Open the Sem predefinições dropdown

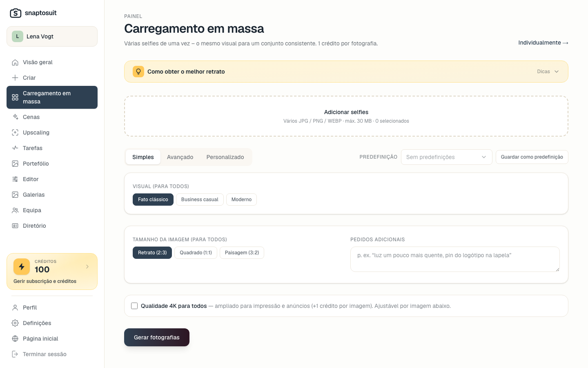[x=446, y=157]
